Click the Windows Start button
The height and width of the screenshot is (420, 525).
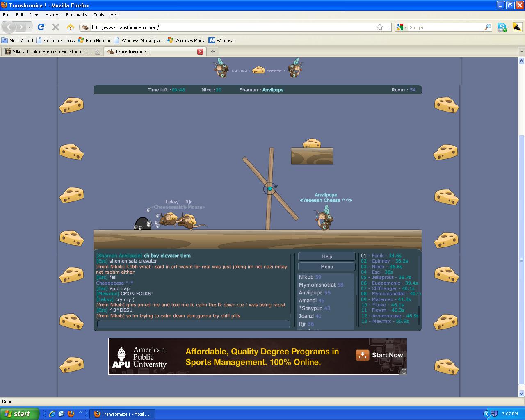19,414
